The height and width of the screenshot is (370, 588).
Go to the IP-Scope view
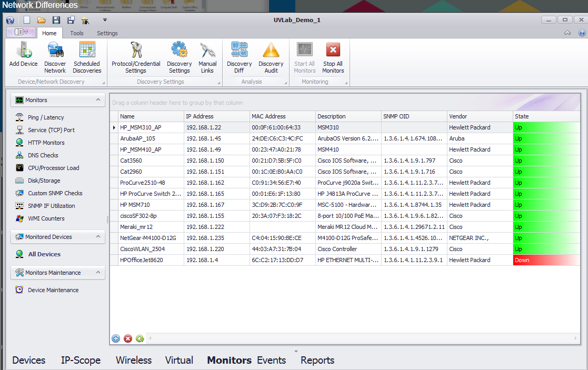point(81,360)
